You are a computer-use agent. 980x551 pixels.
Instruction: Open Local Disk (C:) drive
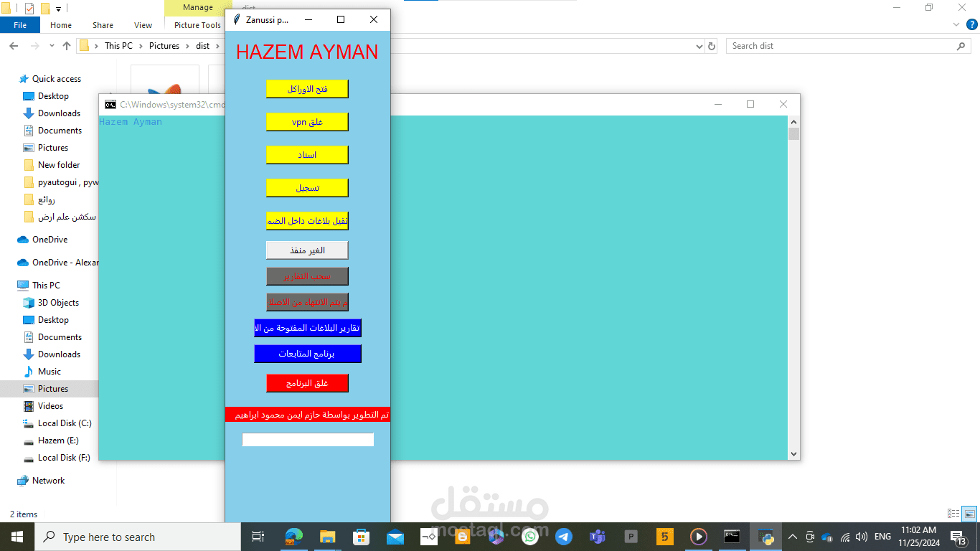(x=65, y=423)
